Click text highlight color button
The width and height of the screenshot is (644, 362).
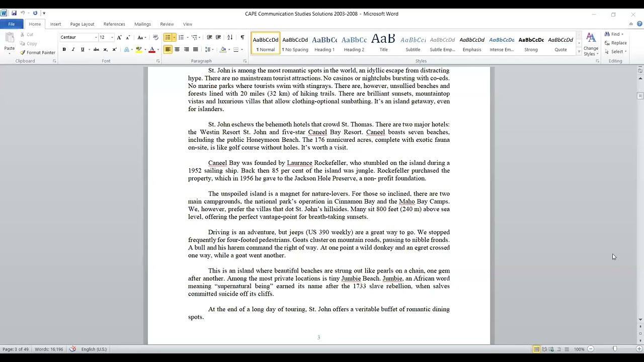pos(138,49)
